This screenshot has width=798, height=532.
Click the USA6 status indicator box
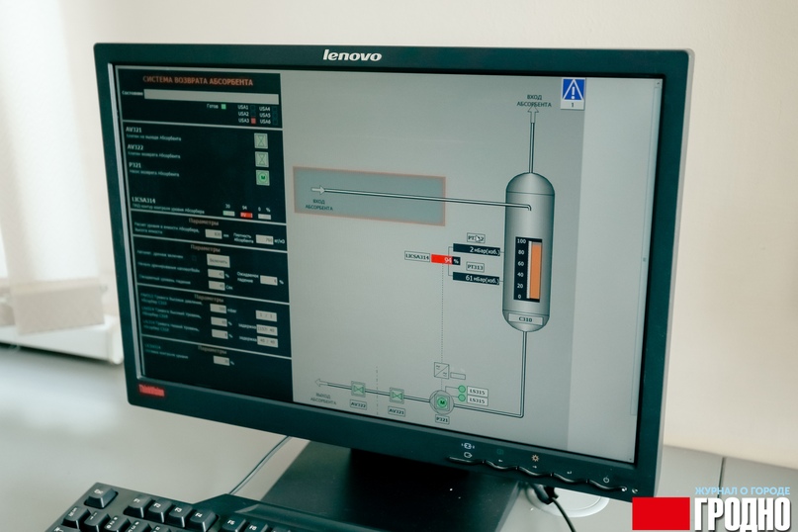click(x=275, y=122)
